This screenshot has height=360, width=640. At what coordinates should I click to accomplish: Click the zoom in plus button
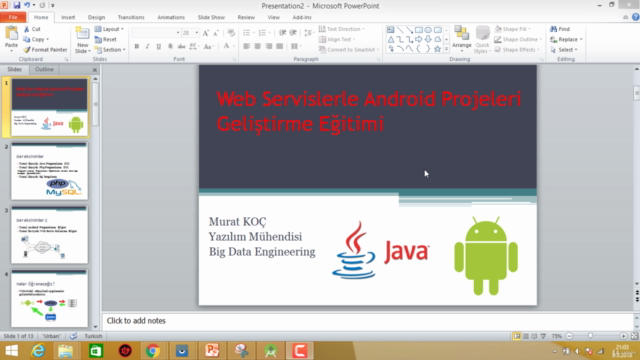click(623, 336)
